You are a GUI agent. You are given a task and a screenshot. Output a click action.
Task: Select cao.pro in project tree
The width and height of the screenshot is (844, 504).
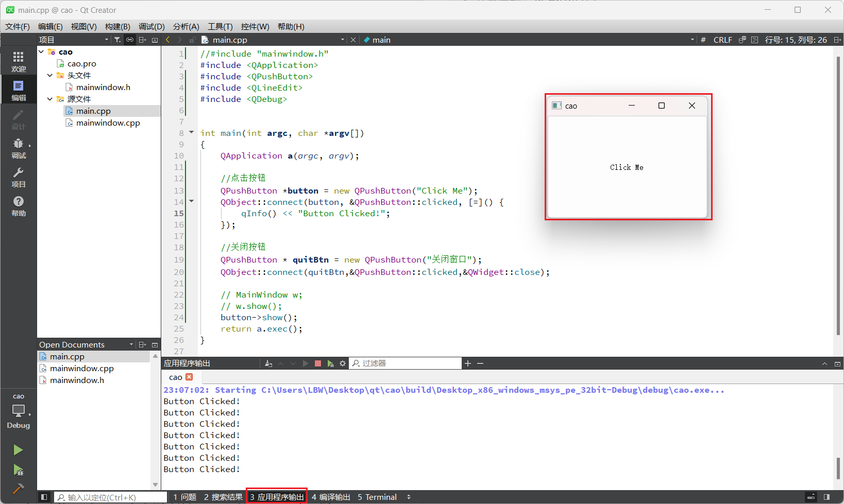tap(81, 63)
